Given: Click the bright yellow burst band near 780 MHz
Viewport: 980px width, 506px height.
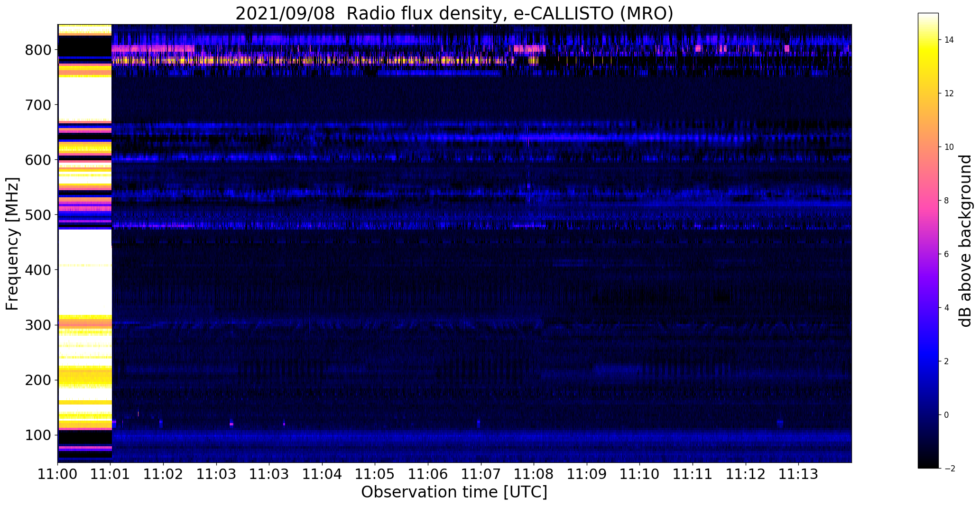Looking at the screenshot, I should (x=313, y=60).
